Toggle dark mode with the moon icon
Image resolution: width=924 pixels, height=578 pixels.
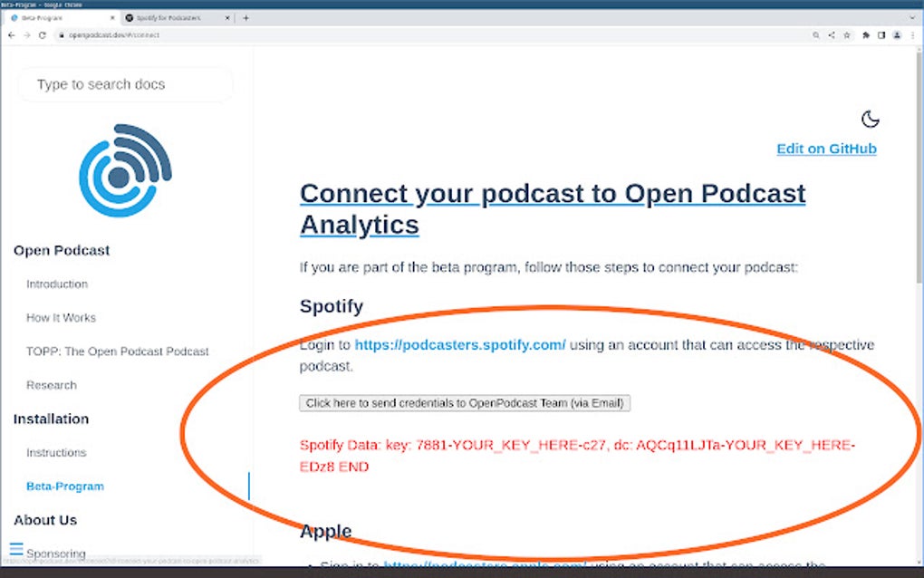(870, 119)
